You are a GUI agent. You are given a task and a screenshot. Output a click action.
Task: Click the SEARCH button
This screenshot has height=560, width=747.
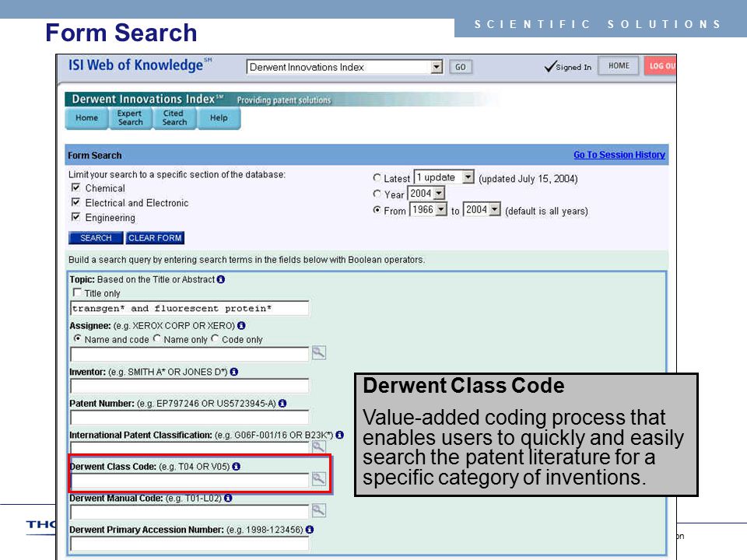(x=96, y=238)
